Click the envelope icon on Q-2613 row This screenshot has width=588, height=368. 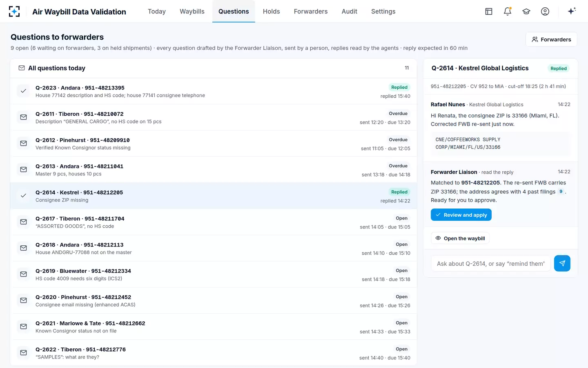[x=24, y=170]
